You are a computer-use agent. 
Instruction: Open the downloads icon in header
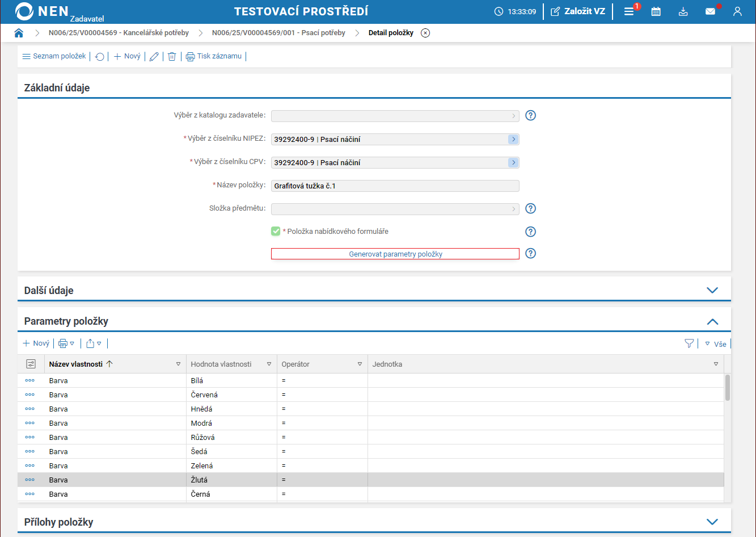click(x=683, y=11)
